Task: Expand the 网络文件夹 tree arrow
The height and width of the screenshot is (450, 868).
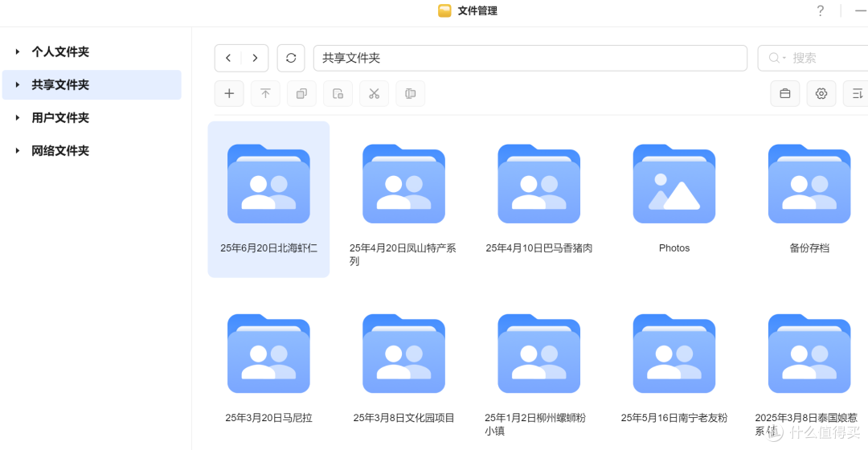Action: click(x=18, y=150)
